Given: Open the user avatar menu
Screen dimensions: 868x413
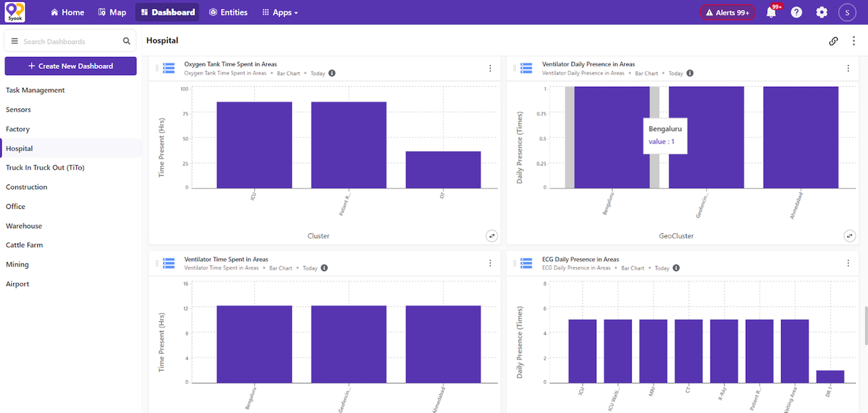Looking at the screenshot, I should pos(847,12).
